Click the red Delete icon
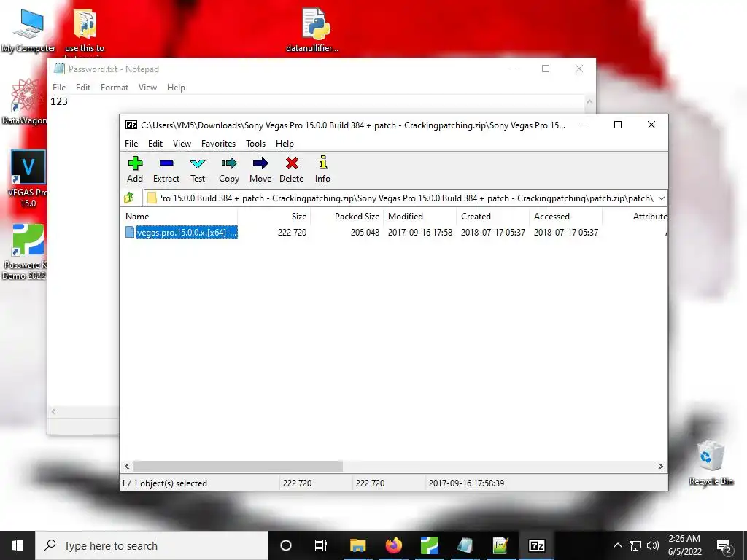Screen dimensions: 747x560 pyautogui.click(x=292, y=169)
